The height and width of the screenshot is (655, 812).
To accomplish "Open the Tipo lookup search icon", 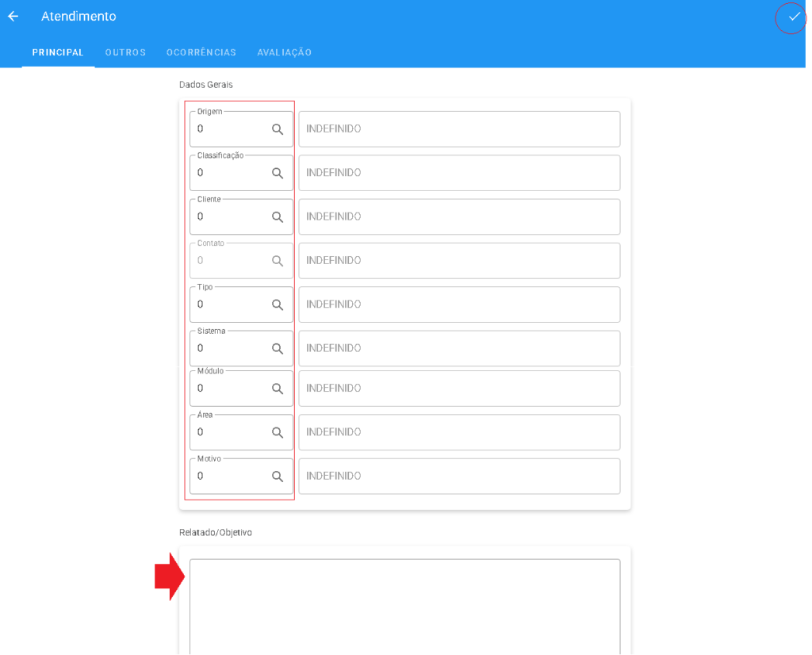I will point(278,305).
